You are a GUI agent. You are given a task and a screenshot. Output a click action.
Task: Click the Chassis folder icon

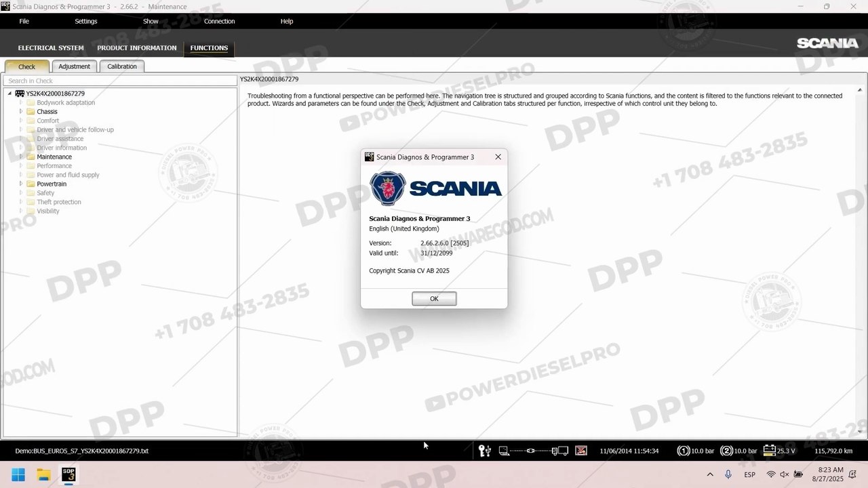pos(30,112)
